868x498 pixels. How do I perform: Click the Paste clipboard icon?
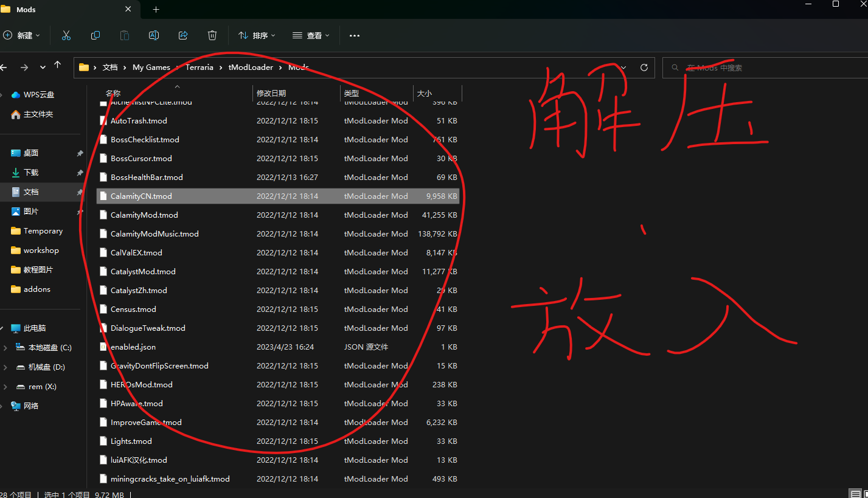(x=125, y=35)
